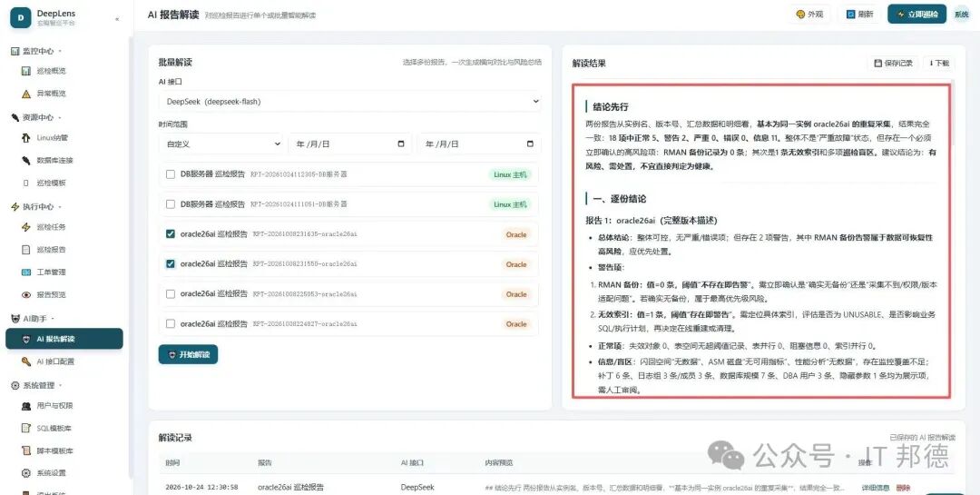Click the 巡检概览 chart icon
Screen dimensions: 980x495
pos(25,71)
